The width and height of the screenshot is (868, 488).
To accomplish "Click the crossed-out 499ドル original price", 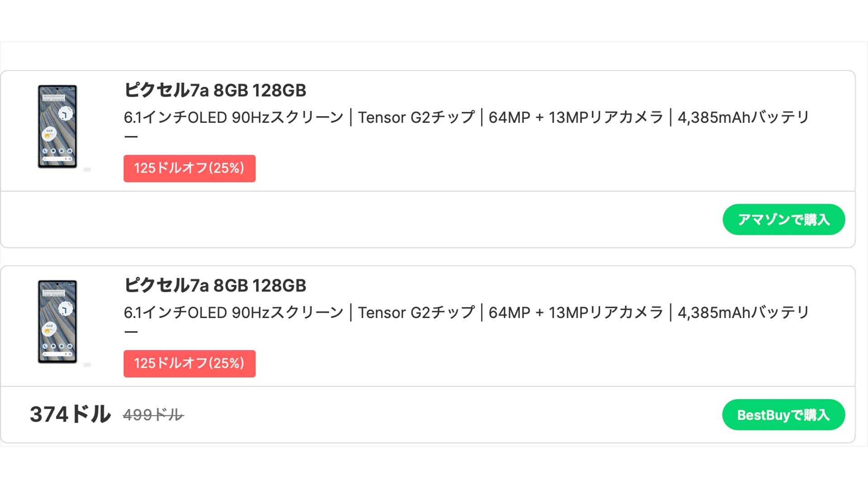I will point(153,415).
